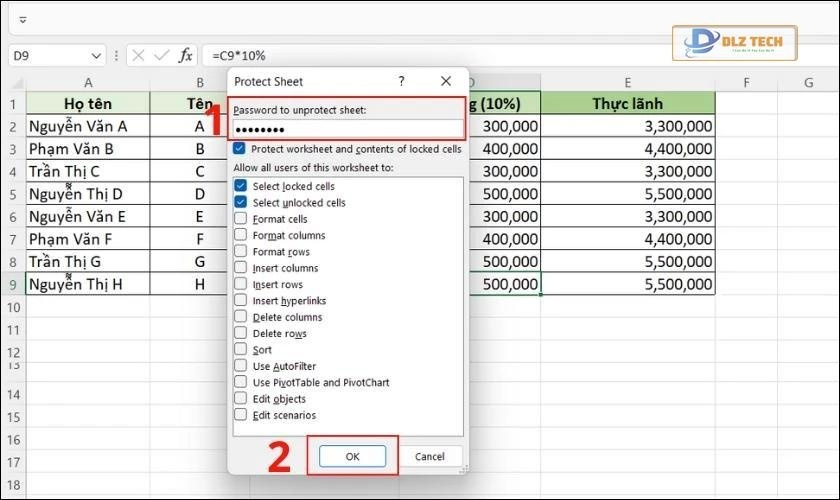Open Insert Function with the fx icon
840x500 pixels.
186,56
